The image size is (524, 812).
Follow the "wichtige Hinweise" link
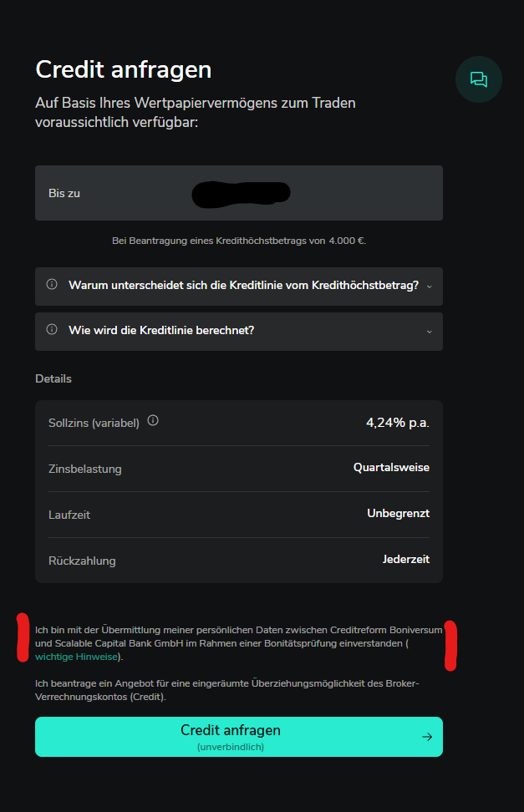pos(77,657)
